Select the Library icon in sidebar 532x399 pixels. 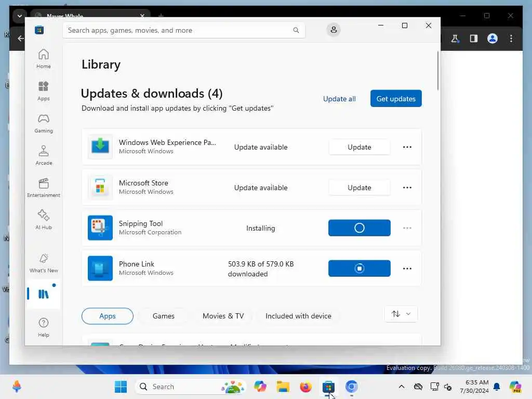click(x=44, y=294)
